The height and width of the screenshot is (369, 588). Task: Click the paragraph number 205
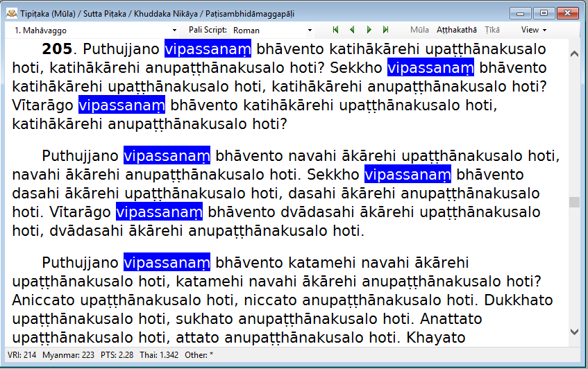click(x=60, y=49)
